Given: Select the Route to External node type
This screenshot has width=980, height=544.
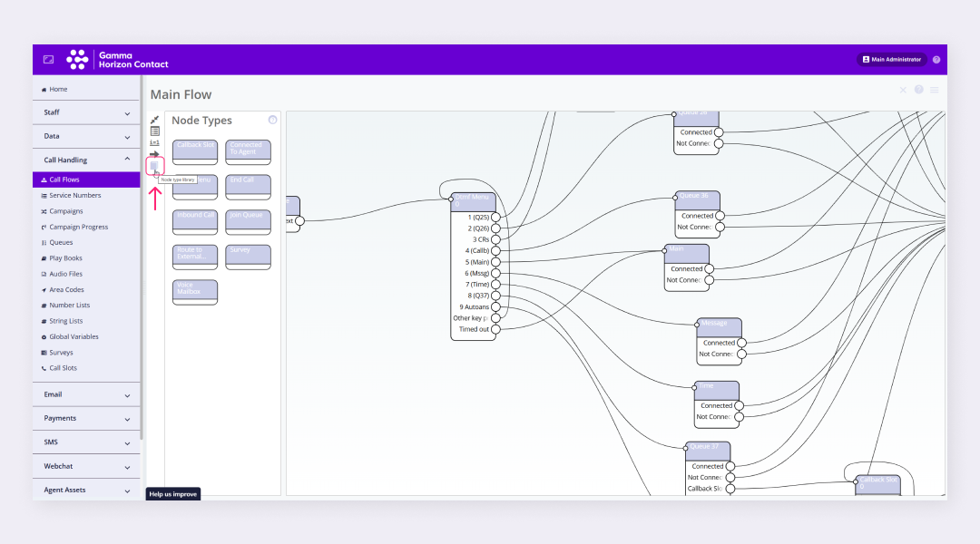Looking at the screenshot, I should click(x=195, y=257).
